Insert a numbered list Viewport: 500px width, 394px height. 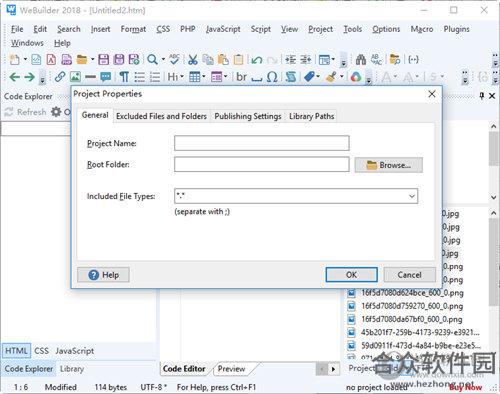155,77
